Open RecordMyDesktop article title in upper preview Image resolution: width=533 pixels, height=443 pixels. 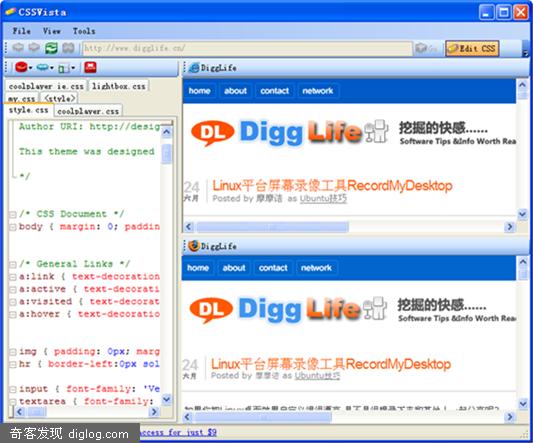[332, 186]
